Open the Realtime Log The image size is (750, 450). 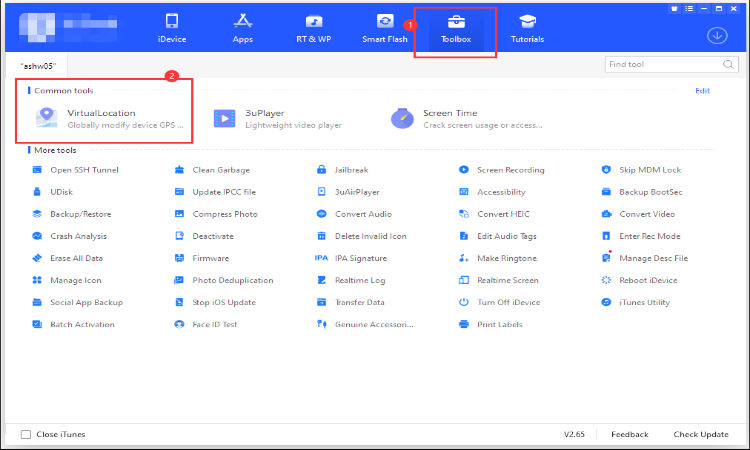351,280
